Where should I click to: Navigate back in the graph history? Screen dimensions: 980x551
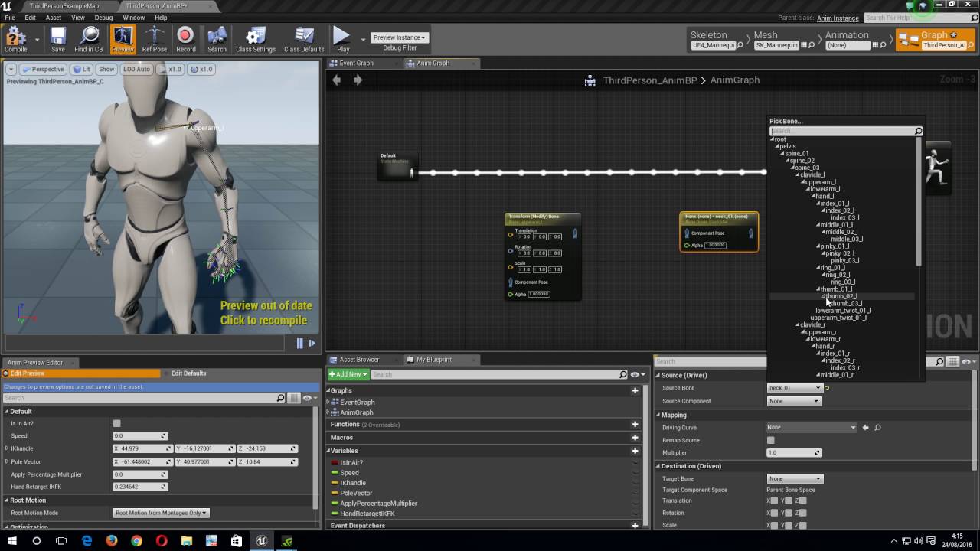336,80
